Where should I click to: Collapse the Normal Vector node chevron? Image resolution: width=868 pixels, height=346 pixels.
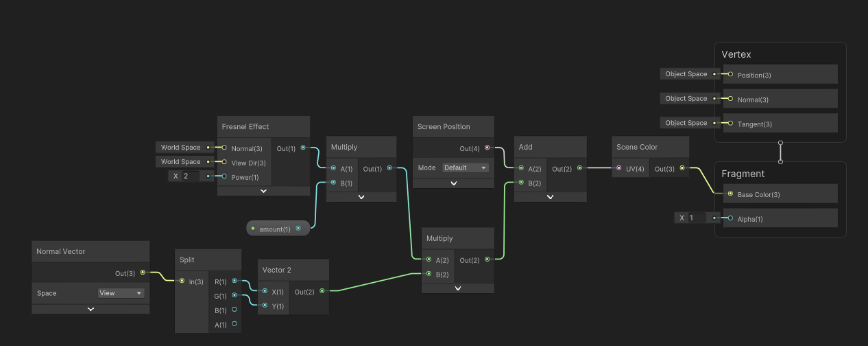coord(91,309)
